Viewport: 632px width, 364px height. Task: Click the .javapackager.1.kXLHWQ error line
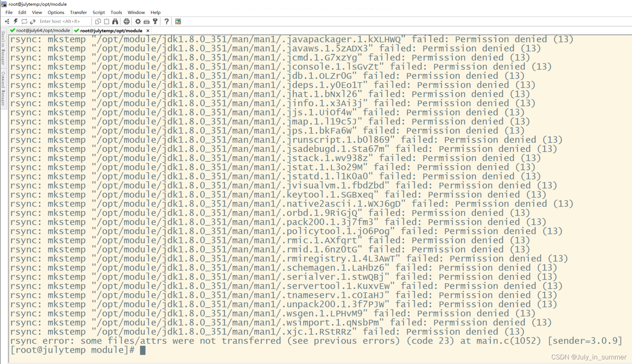tap(291, 39)
